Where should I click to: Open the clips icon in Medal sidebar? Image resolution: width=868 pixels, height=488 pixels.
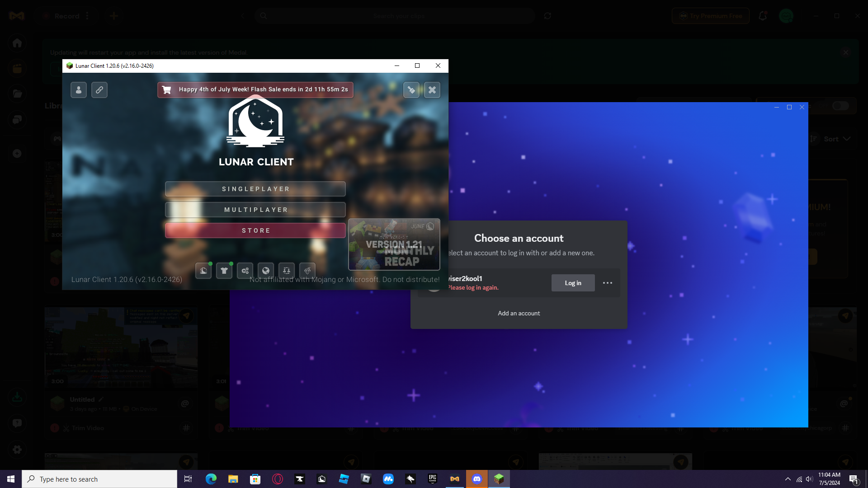[x=17, y=69]
